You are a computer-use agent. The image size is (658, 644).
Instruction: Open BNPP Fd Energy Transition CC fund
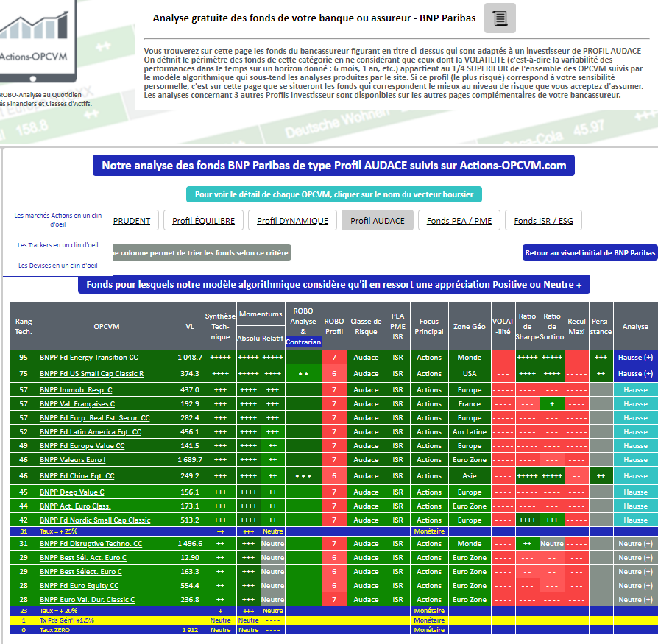(88, 358)
